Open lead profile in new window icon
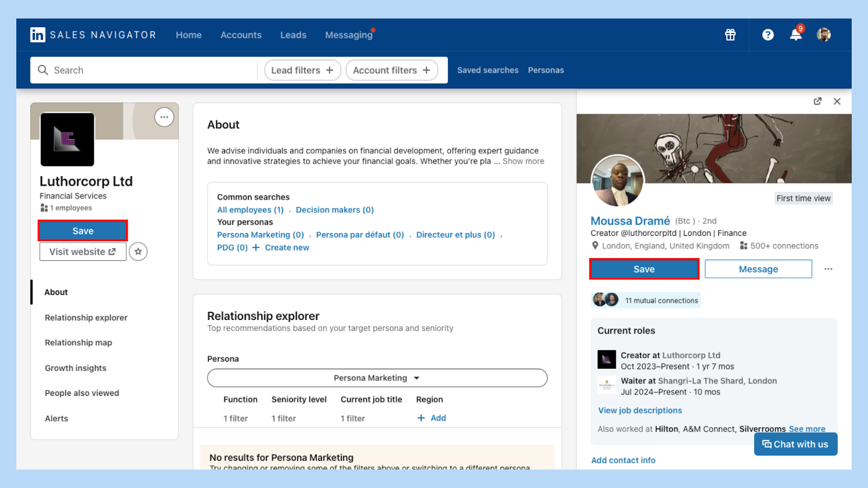This screenshot has width=868, height=488. tap(818, 101)
